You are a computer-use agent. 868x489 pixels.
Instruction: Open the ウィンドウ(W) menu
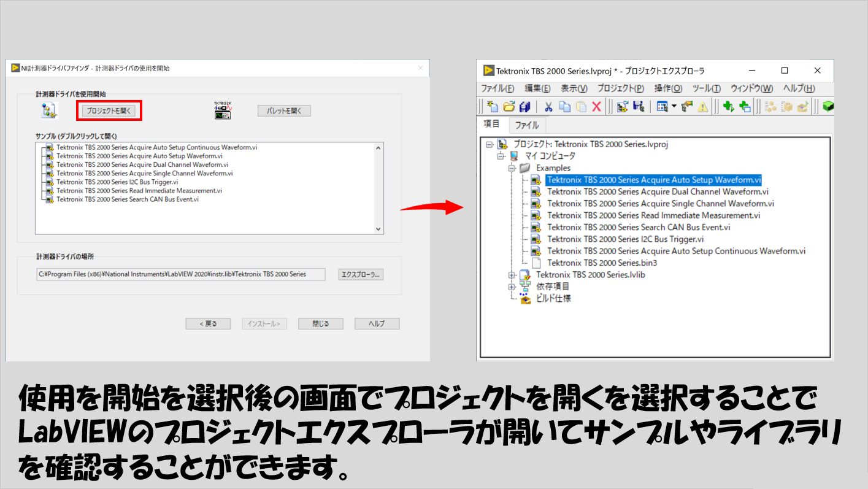click(752, 88)
